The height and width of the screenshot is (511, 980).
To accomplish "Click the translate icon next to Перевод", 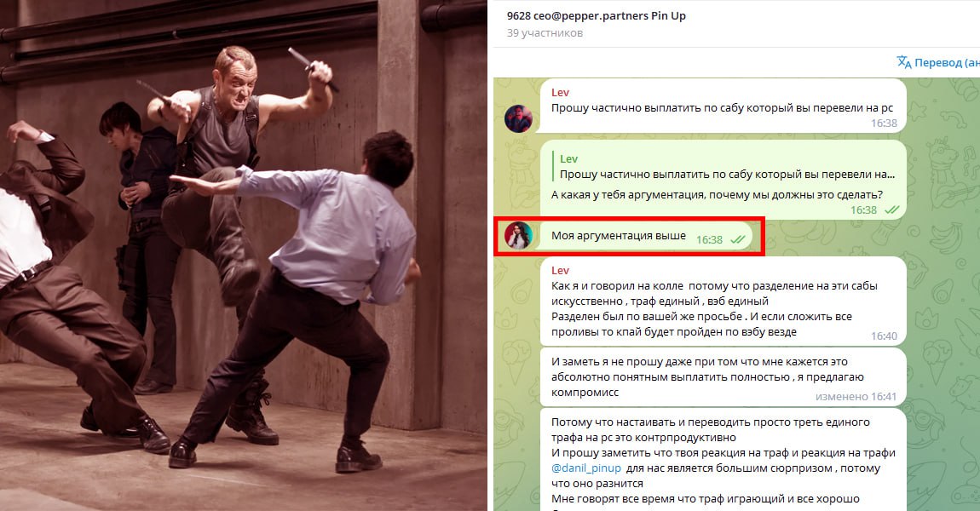I will (904, 62).
